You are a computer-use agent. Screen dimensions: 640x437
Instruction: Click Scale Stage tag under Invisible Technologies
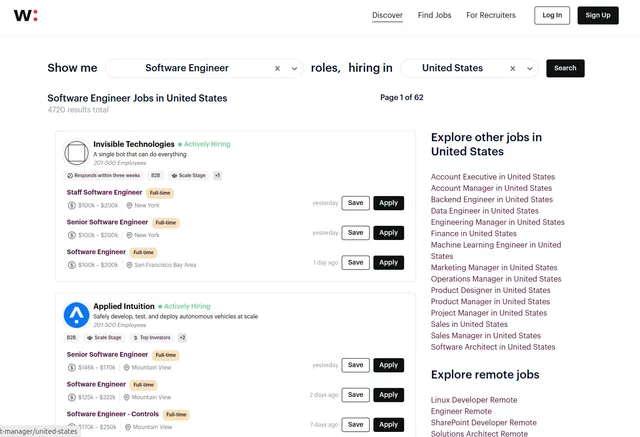click(189, 175)
